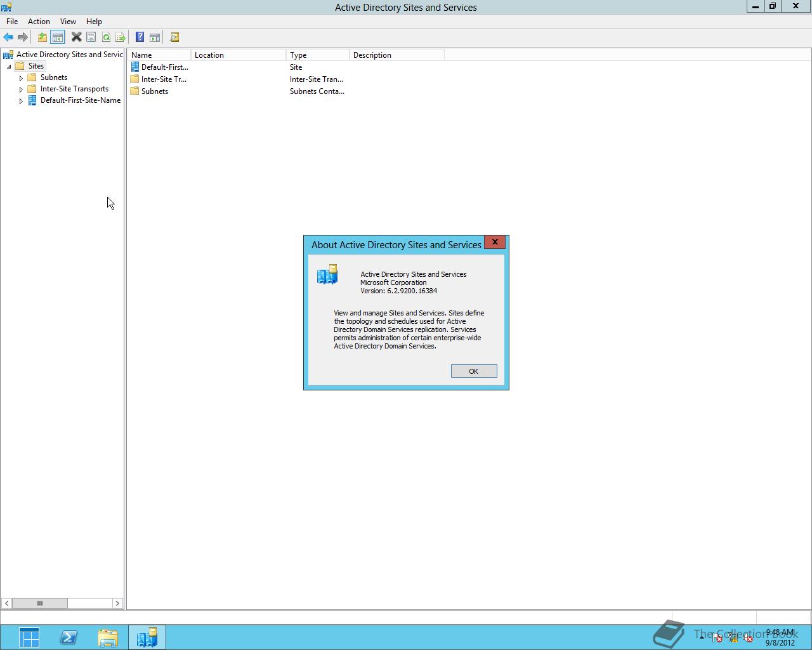Open the Start/Server Manager taskbar icon
812x650 pixels.
tap(29, 637)
